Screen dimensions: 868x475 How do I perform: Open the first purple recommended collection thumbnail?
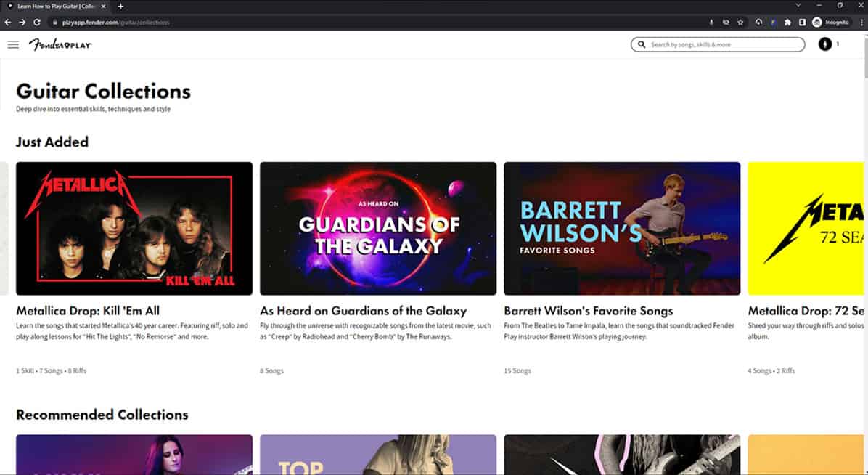pyautogui.click(x=134, y=455)
